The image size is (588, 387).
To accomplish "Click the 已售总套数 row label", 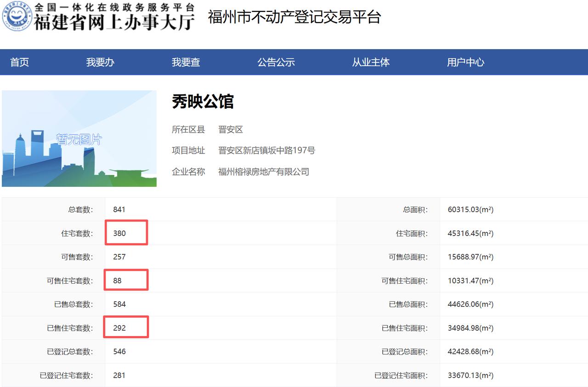I will point(73,304).
